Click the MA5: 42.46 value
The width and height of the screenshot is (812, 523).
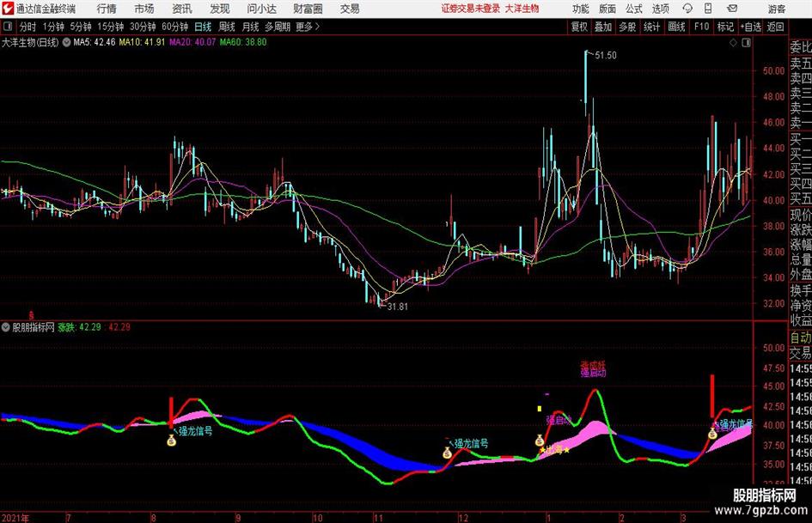click(x=95, y=42)
